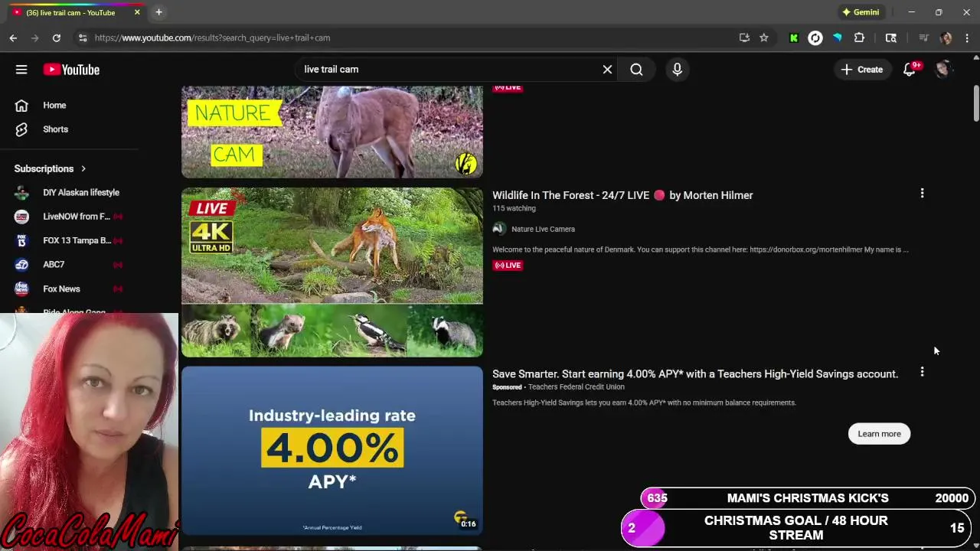The image size is (980, 551).
Task: Click the white circular extension icon
Action: [x=815, y=37]
